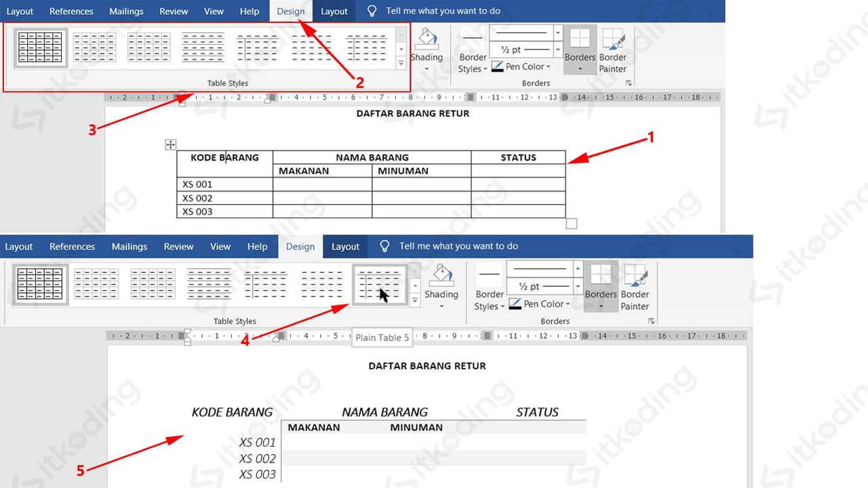The height and width of the screenshot is (488, 868).
Task: Open table Layout tab beside Design, lower ribbon
Action: tap(345, 247)
